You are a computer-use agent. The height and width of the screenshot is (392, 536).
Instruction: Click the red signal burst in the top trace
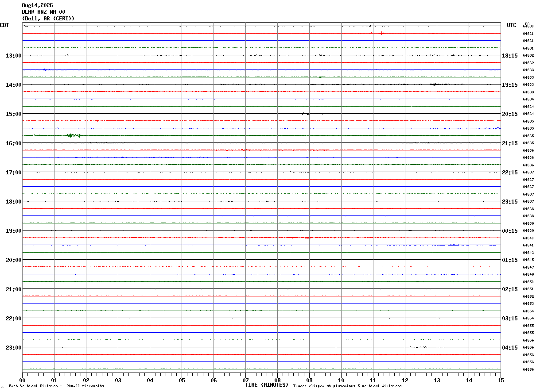382,33
